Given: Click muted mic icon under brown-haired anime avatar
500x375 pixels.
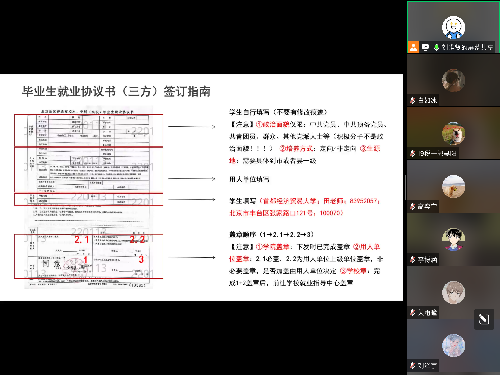Looking at the screenshot, I should (413, 312).
